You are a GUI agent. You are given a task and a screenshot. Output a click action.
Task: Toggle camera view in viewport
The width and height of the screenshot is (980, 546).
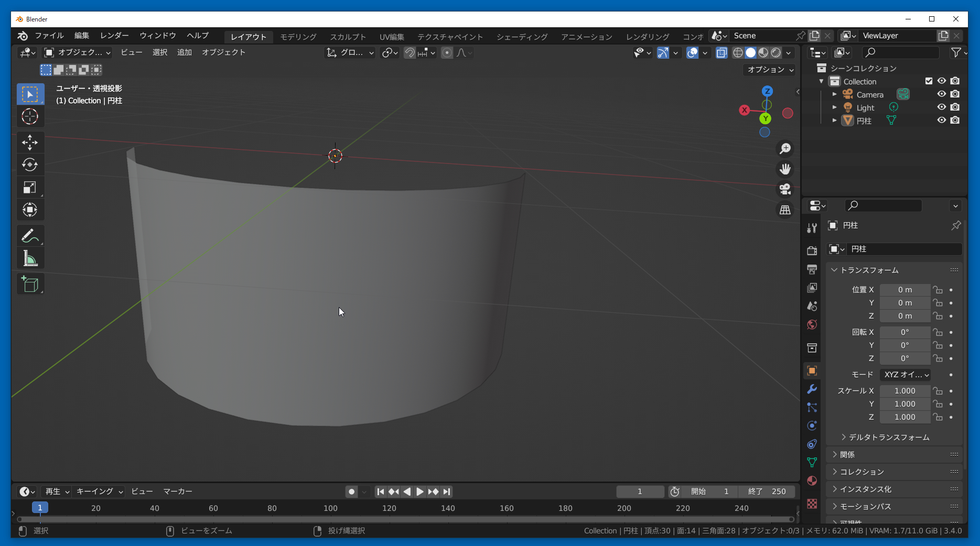pyautogui.click(x=785, y=189)
